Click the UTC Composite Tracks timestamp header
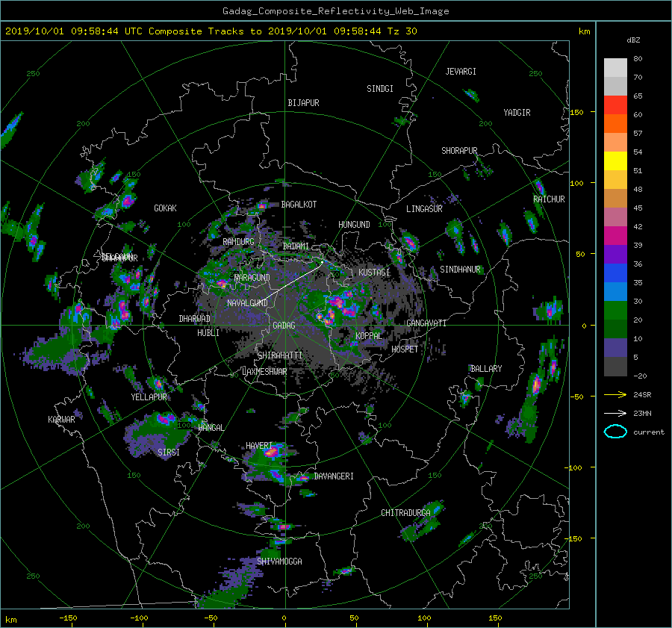 [211, 31]
